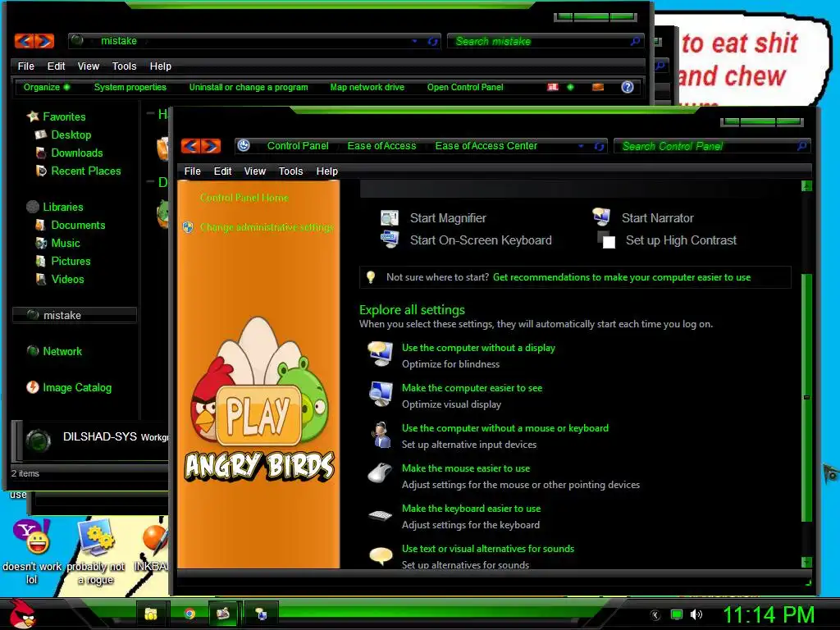Screen dimensions: 840x630
Task: Open Tools menu in the Control Panel window
Action: (x=291, y=171)
